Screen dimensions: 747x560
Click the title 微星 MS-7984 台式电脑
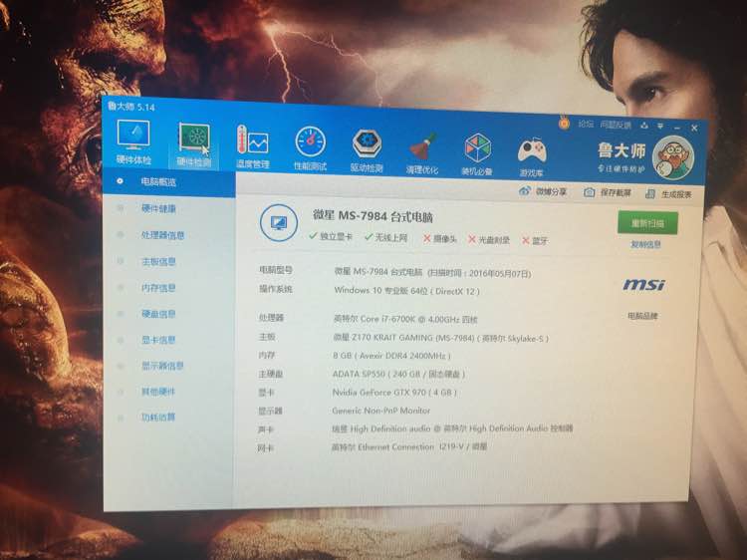coord(373,216)
